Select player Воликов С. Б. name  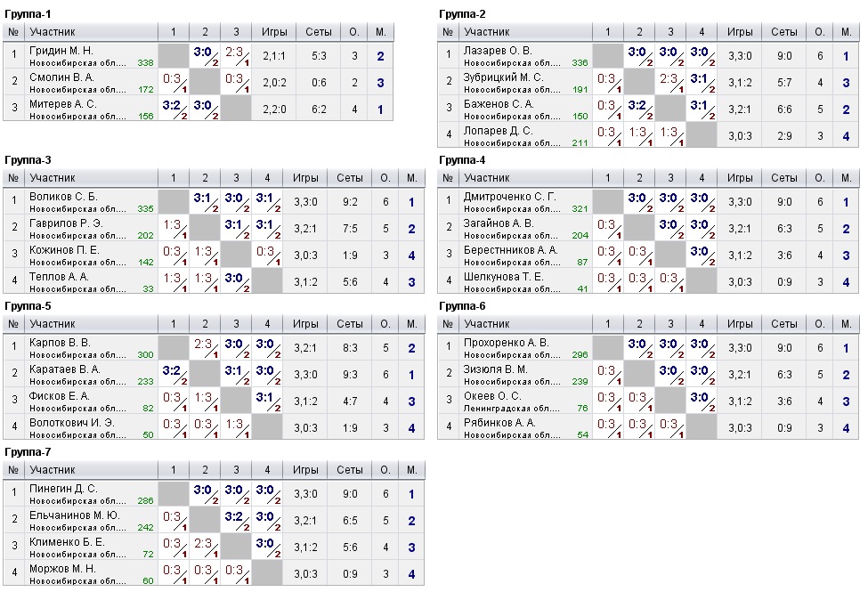[x=63, y=197]
